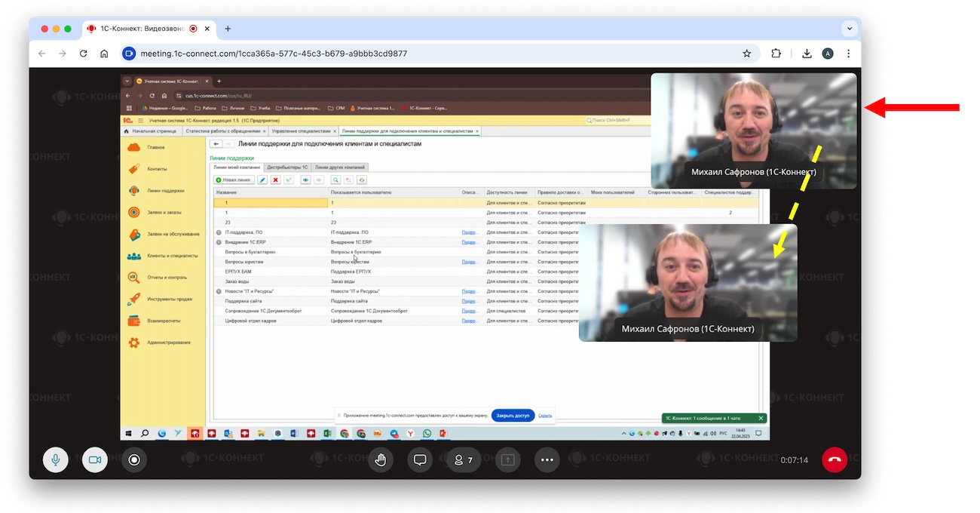Toggle the camera on or off

click(95, 459)
